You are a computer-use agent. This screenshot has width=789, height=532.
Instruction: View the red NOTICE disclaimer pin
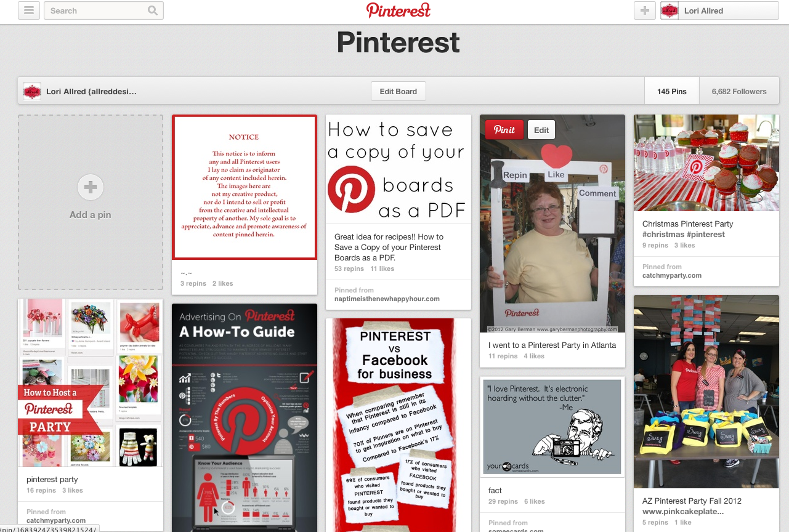(x=244, y=187)
